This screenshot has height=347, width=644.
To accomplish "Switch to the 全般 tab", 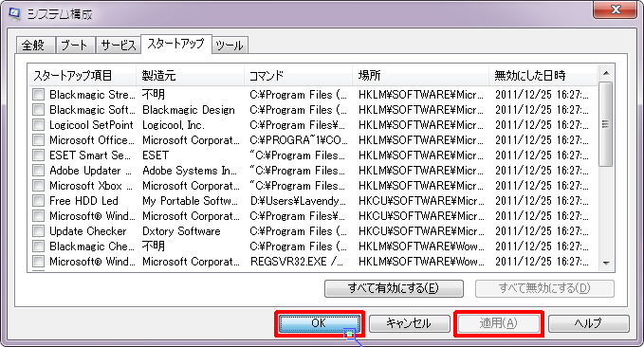I will (35, 45).
